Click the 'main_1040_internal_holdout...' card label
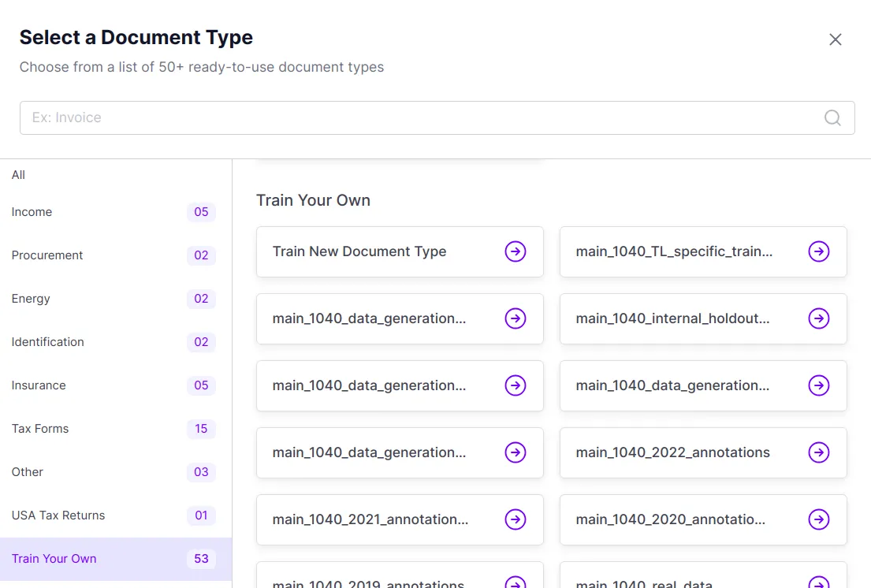The width and height of the screenshot is (871, 588). click(x=672, y=318)
